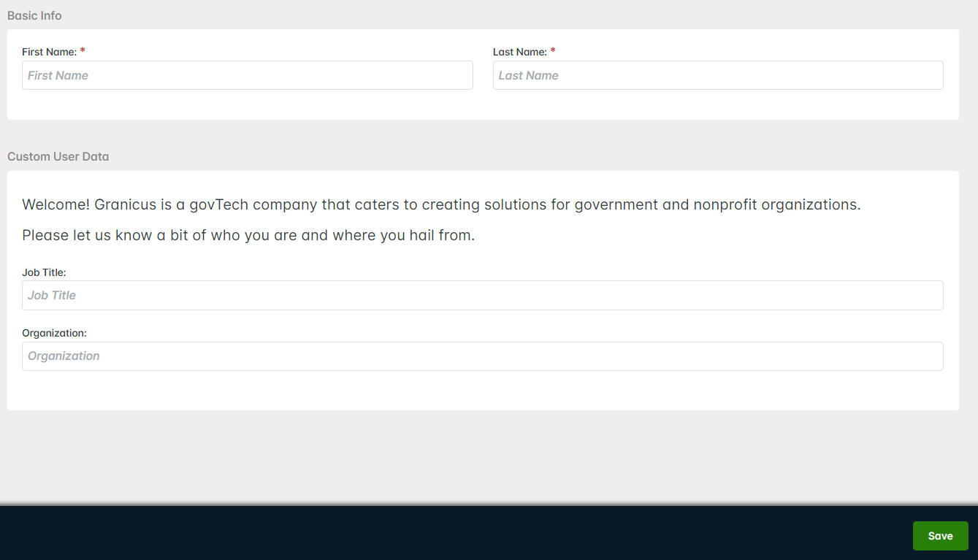Click the red asterisk beside First Name

[83, 51]
